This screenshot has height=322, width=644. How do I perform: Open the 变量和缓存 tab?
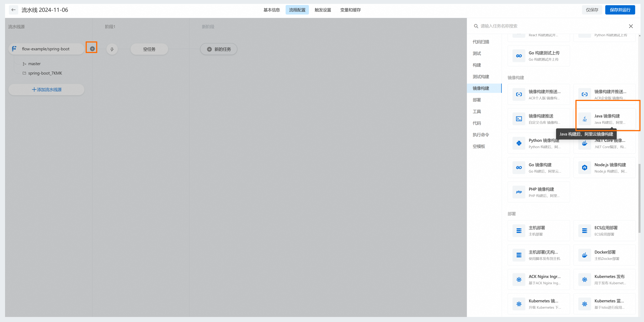click(350, 10)
